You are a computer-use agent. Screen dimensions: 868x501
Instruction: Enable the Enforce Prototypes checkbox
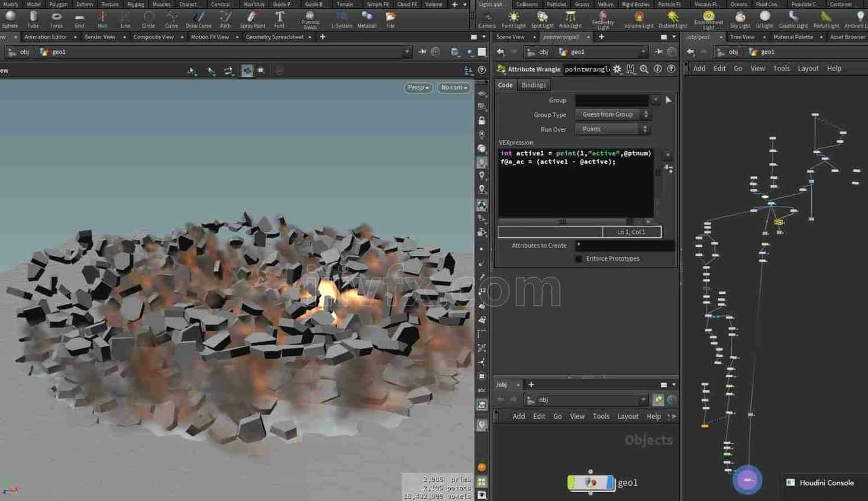pyautogui.click(x=579, y=259)
